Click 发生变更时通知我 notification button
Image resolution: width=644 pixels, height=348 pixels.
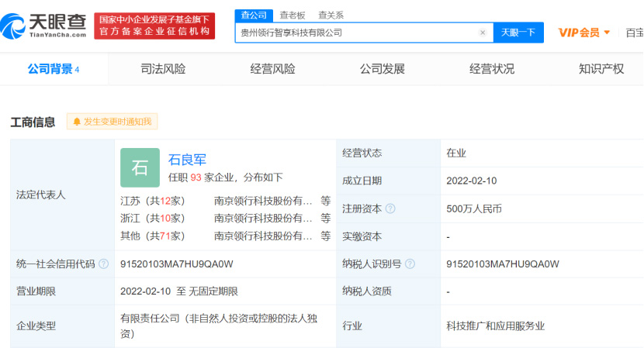pyautogui.click(x=113, y=122)
